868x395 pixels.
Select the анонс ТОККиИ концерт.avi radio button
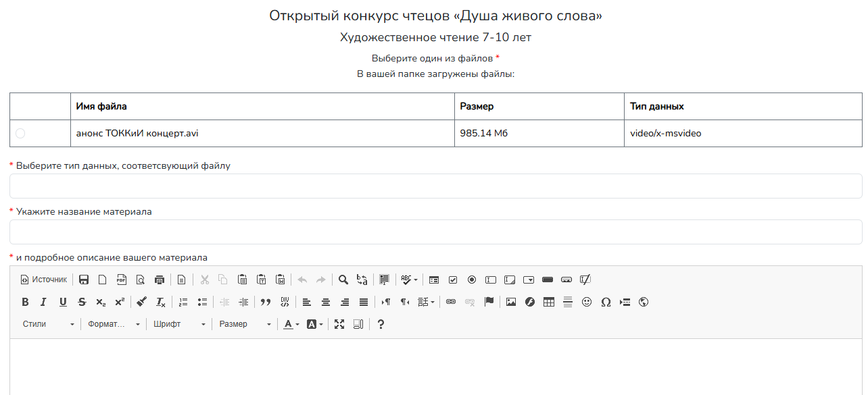tap(20, 134)
